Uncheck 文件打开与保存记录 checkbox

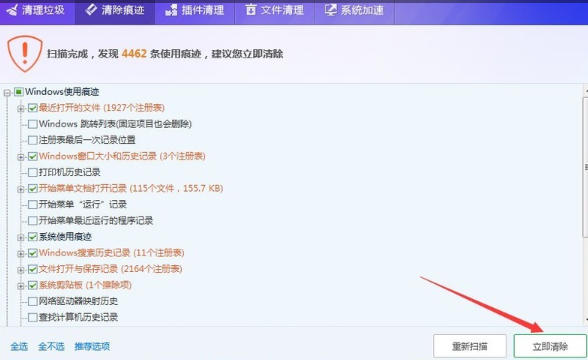(x=33, y=269)
